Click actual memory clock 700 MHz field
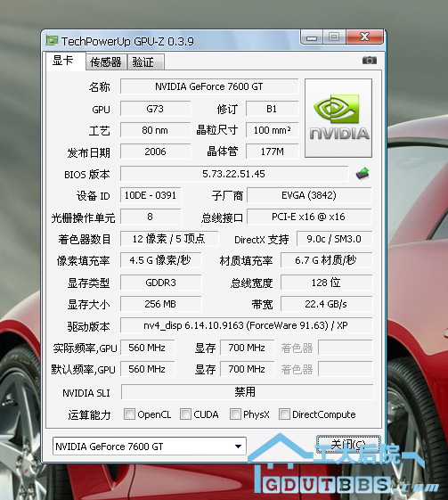The width and height of the screenshot is (448, 500). [x=247, y=348]
